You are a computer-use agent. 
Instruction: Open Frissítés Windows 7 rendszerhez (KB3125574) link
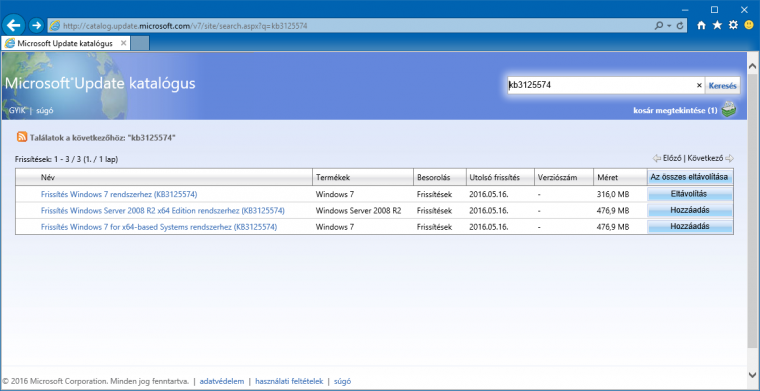tap(119, 194)
